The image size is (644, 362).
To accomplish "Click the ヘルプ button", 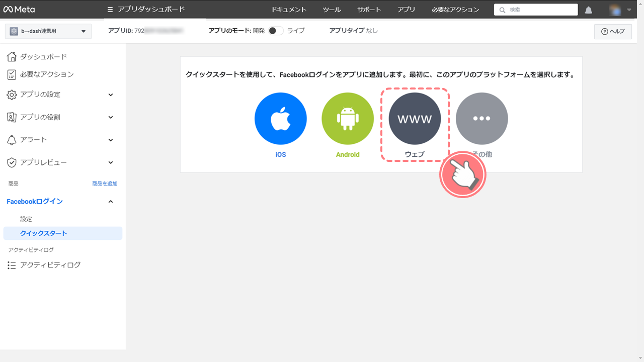I will pos(613,31).
